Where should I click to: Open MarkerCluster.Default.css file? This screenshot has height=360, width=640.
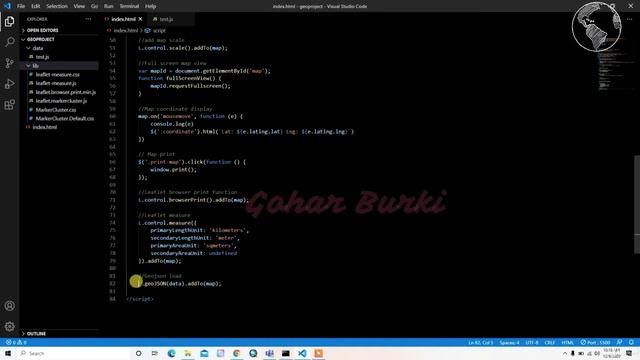pos(64,118)
